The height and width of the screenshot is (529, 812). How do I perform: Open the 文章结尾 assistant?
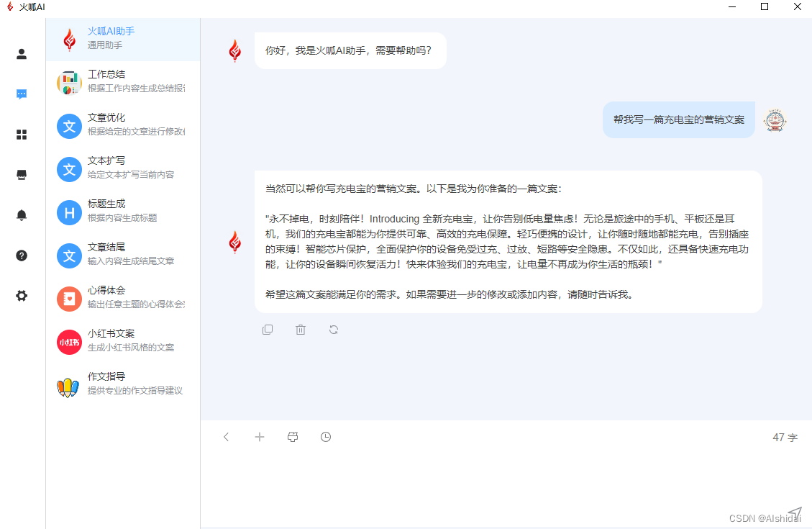123,256
